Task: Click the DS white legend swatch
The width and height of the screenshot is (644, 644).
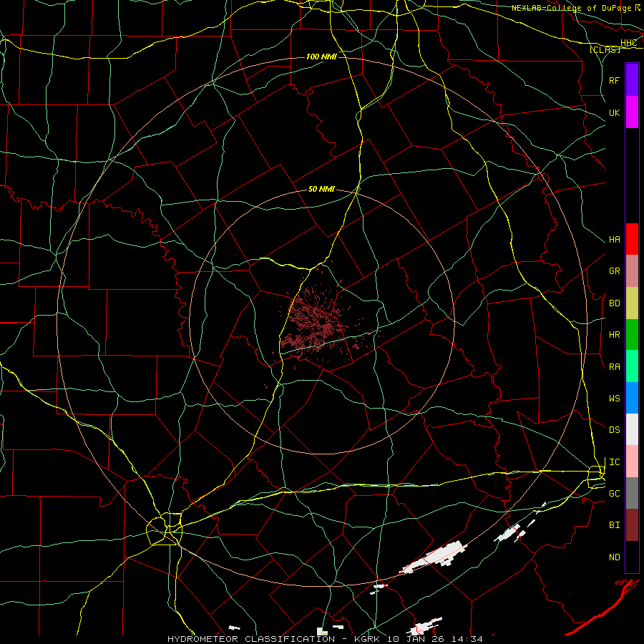Action: [x=632, y=429]
